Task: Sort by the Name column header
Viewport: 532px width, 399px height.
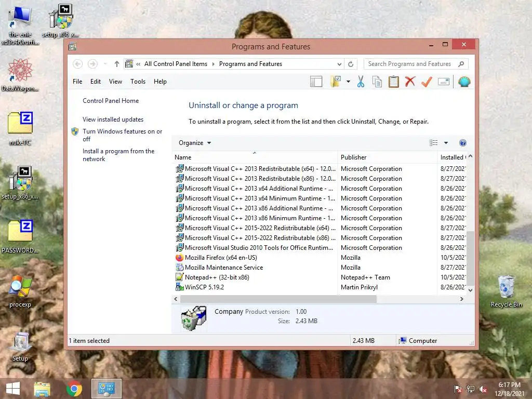Action: (x=255, y=157)
